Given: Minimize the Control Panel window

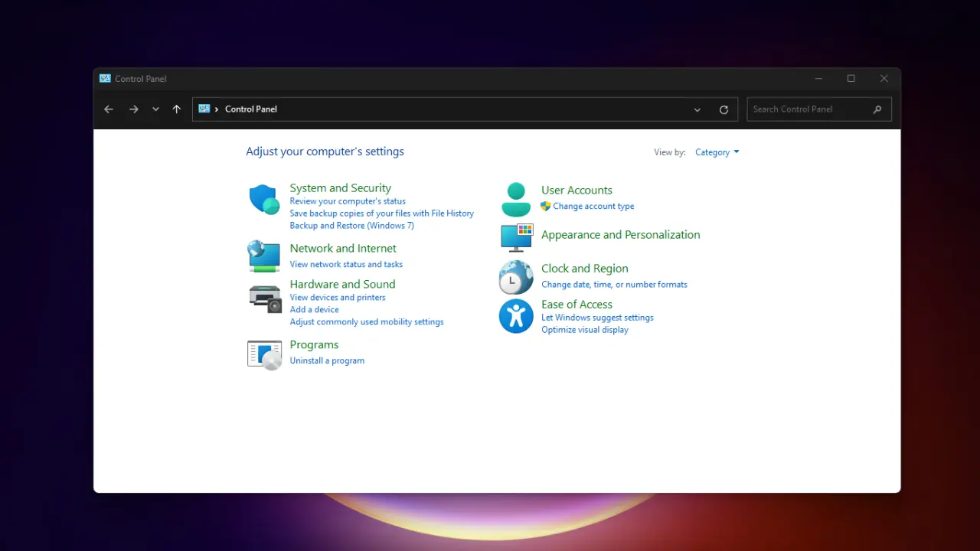Looking at the screenshot, I should click(818, 79).
